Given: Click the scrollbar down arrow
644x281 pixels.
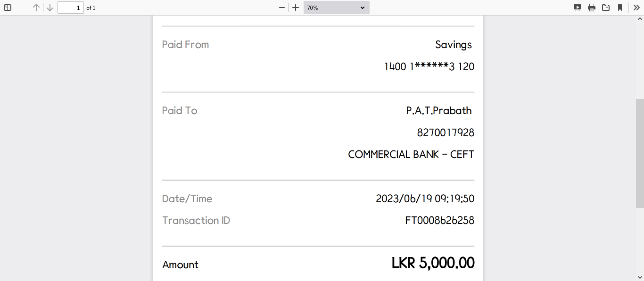Looking at the screenshot, I should (640, 277).
